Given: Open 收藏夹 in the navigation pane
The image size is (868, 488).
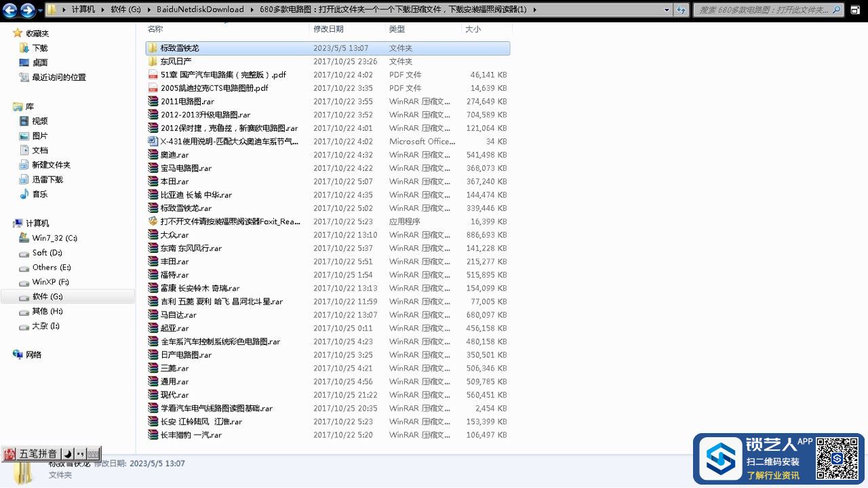Looking at the screenshot, I should tap(37, 33).
